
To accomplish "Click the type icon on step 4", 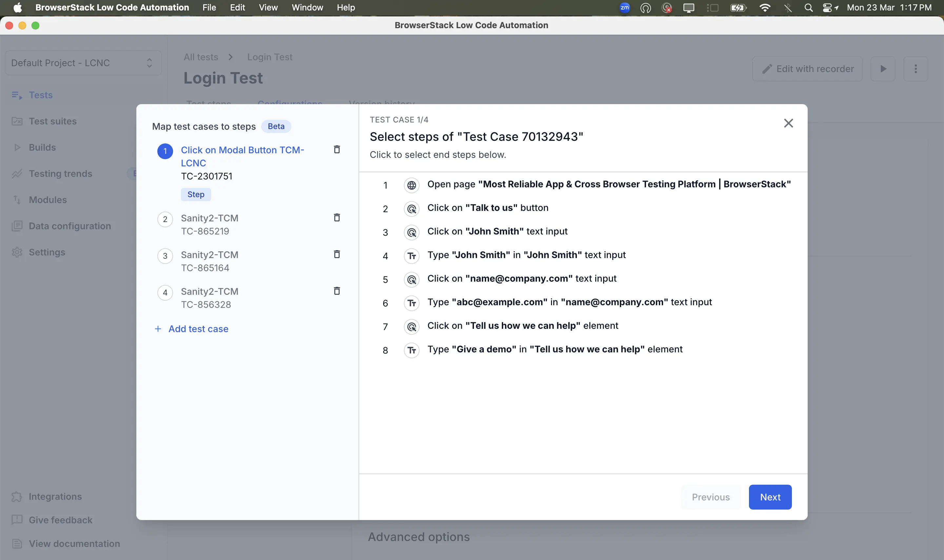I will tap(412, 256).
